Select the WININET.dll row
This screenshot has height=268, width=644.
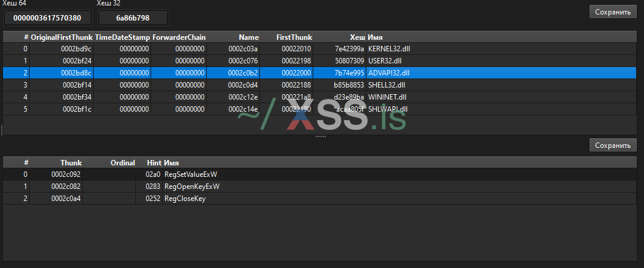click(x=319, y=97)
